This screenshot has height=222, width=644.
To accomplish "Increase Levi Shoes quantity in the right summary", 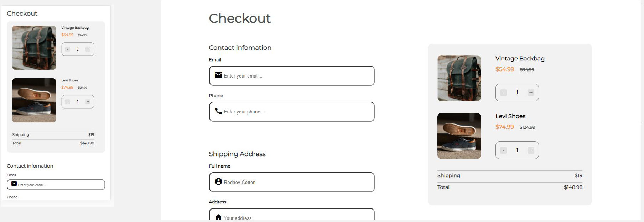I will click(531, 150).
